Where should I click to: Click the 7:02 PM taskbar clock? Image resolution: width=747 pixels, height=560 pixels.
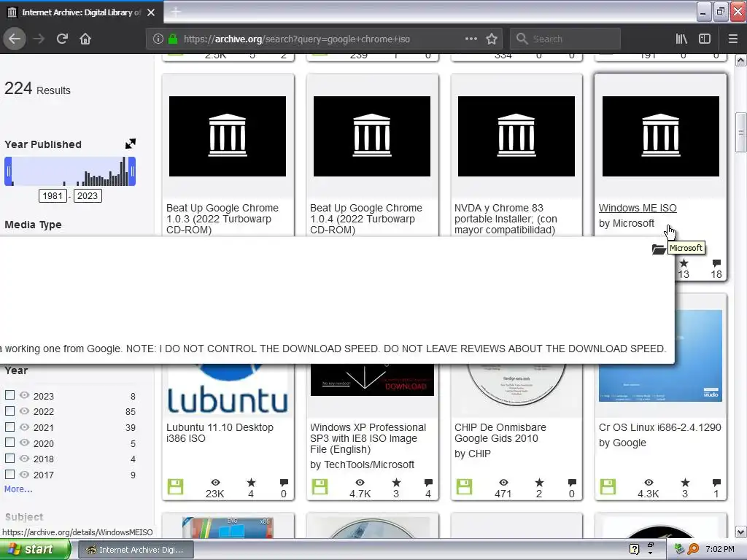tap(720, 549)
